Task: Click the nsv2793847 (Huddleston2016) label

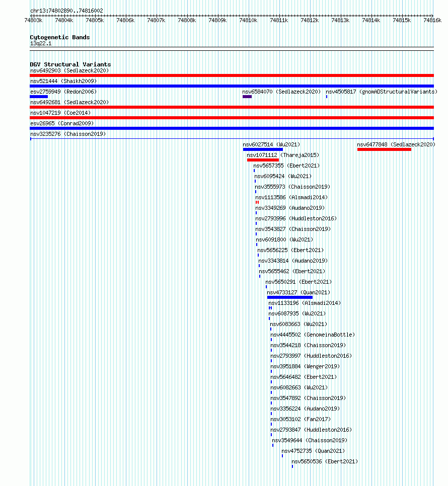Action: tap(311, 430)
